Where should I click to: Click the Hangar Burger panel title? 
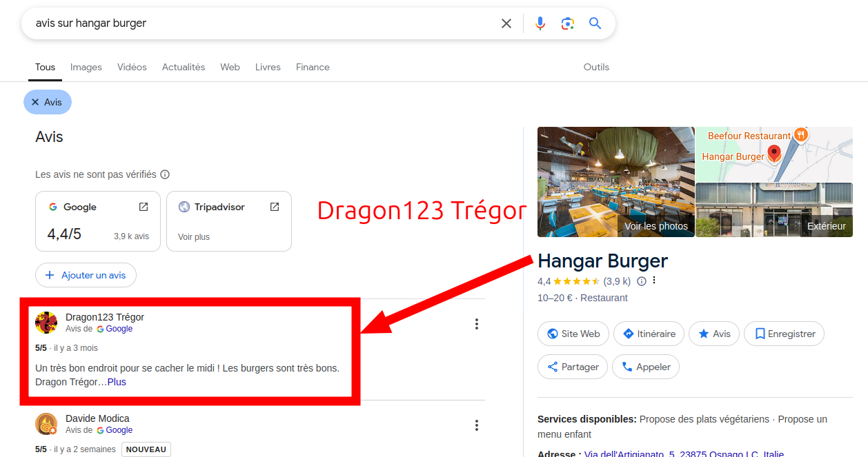click(x=602, y=261)
